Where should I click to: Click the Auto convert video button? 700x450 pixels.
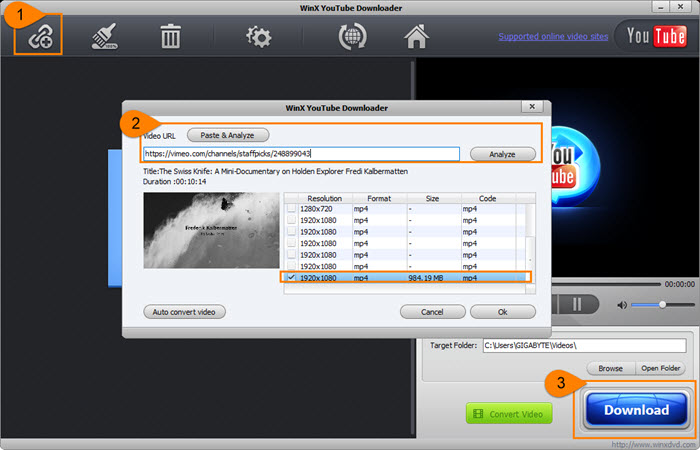tap(184, 312)
